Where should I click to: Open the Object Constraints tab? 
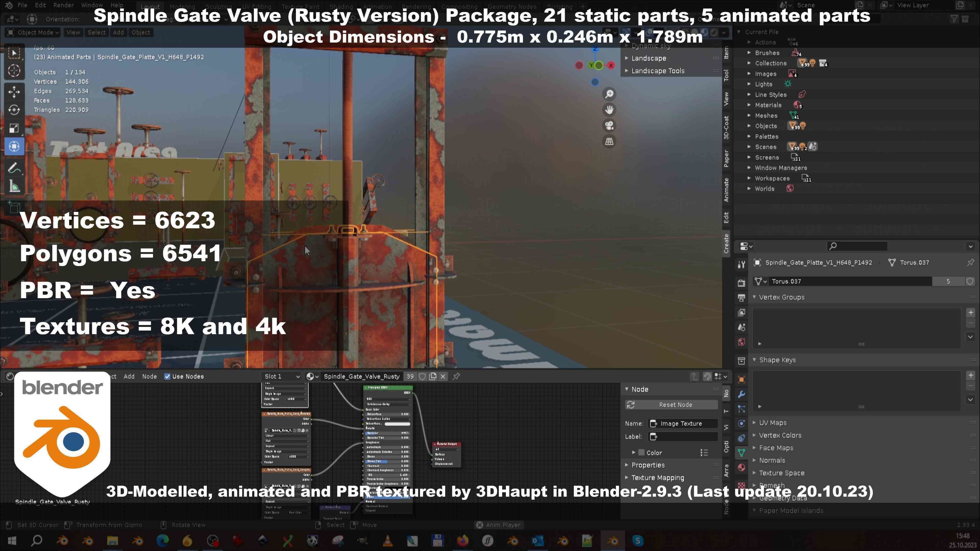point(741,438)
